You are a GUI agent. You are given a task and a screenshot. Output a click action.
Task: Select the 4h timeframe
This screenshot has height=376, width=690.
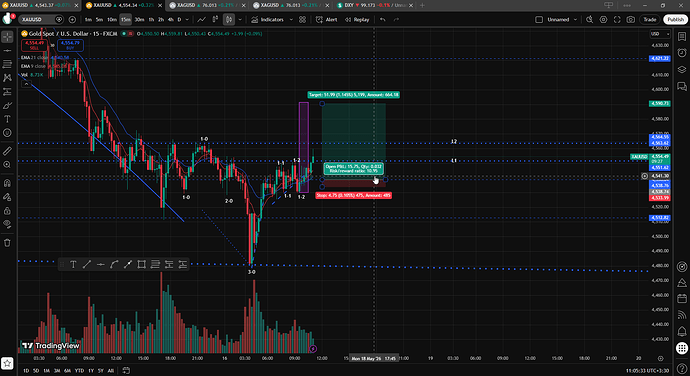coord(170,19)
